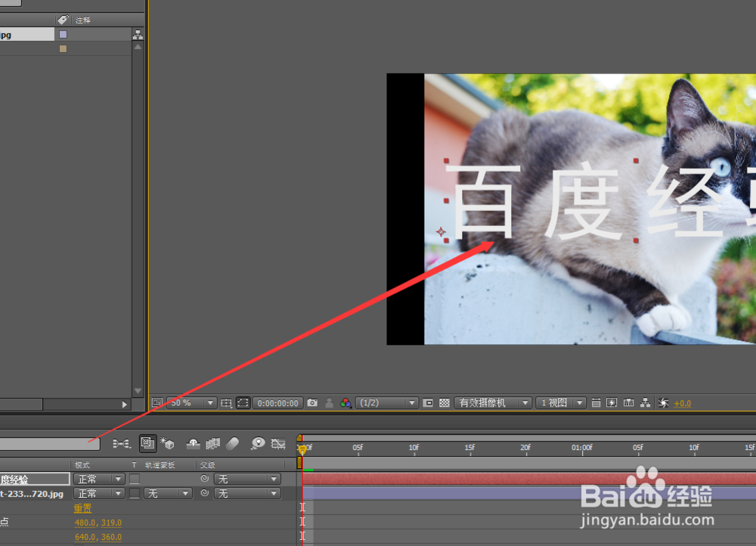Open grid and guide options icon
The image size is (756, 546).
[226, 403]
